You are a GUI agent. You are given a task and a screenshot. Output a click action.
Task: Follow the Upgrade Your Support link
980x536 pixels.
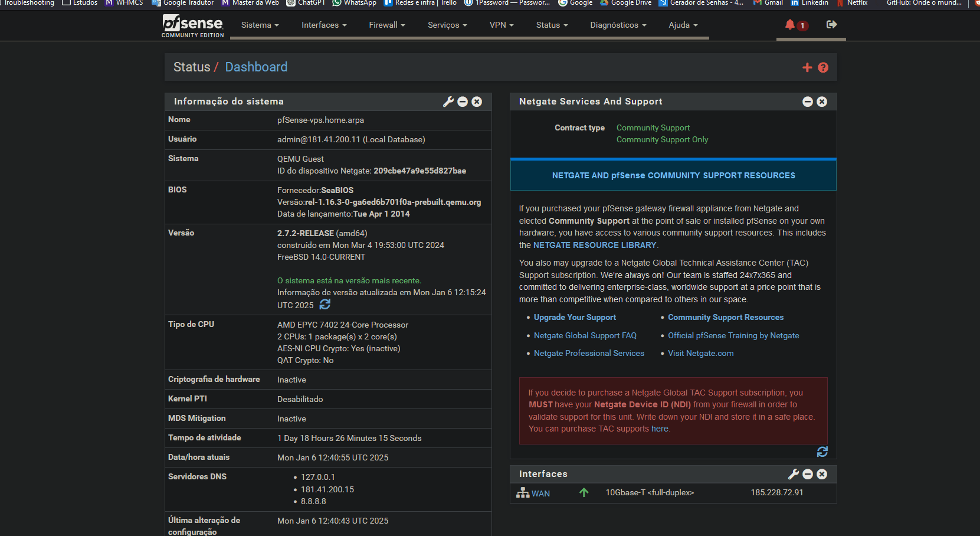(575, 317)
